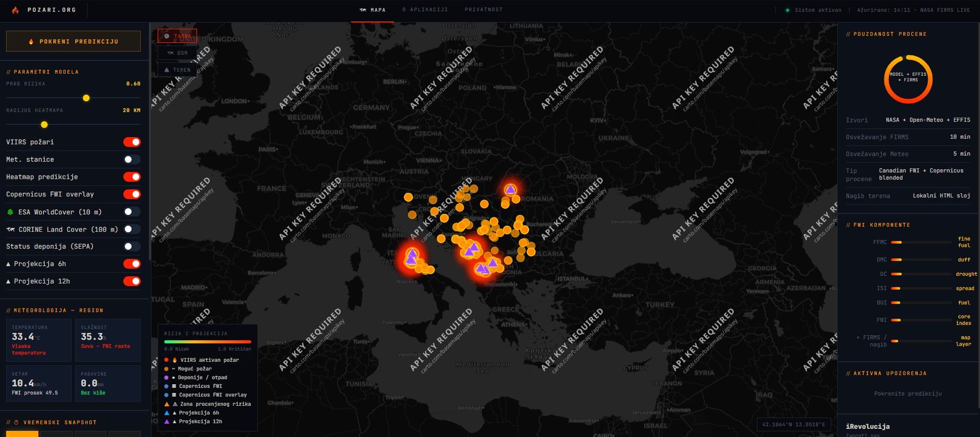Click the clock icon next to Vremenski Snapshot
Screen dimensions: 980x437
pos(16,423)
